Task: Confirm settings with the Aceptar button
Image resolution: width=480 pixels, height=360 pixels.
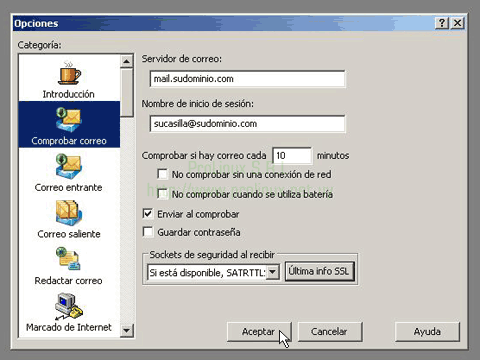Action: coord(259,332)
